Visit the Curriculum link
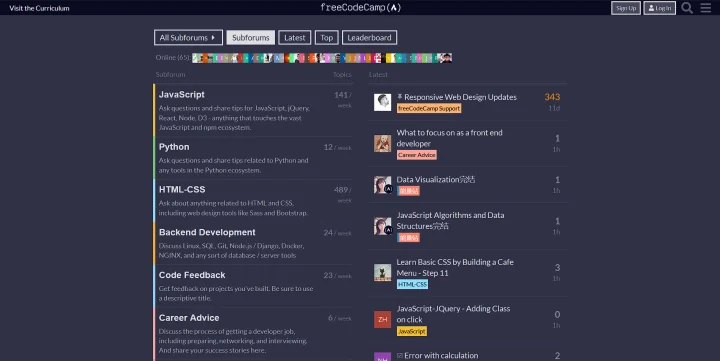 point(39,8)
